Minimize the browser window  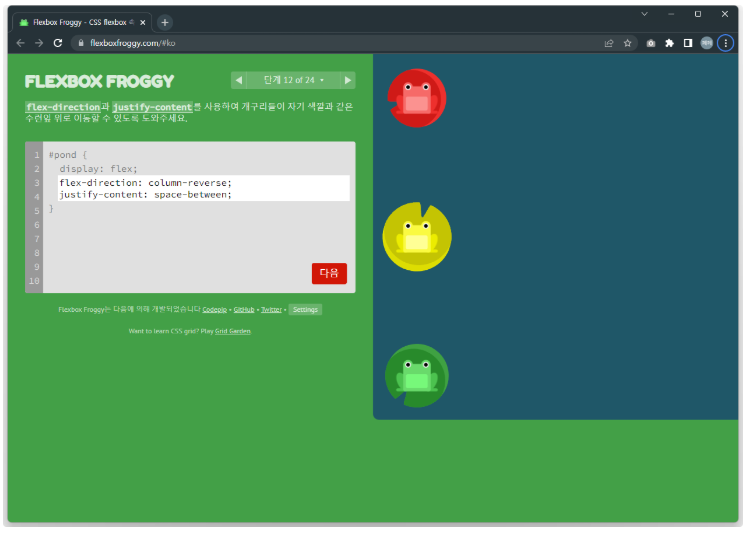[671, 14]
